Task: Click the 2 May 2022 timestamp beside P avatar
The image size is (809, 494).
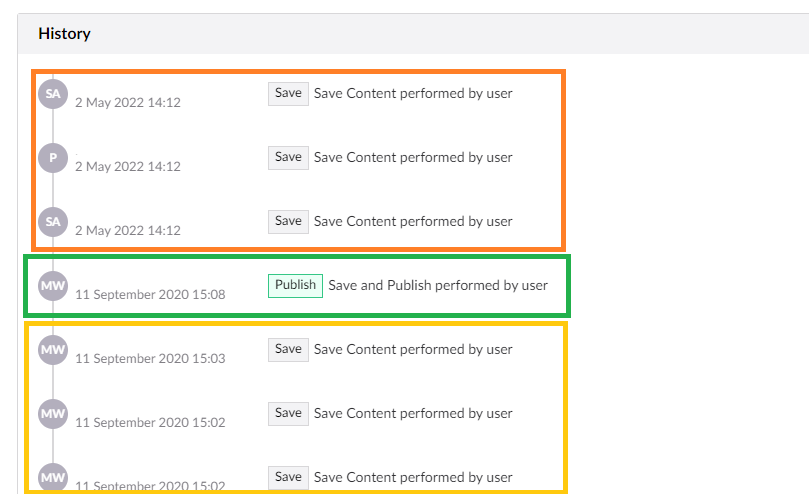Action: coord(128,167)
